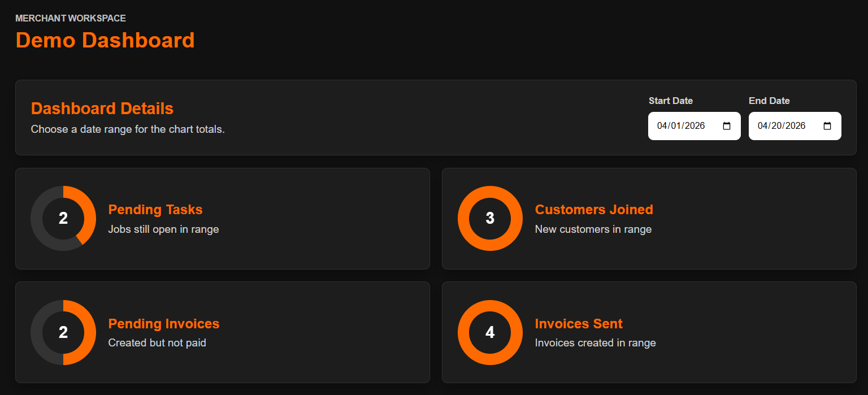Open the Dashboard Details section
Image resolution: width=868 pixels, height=395 pixels.
pos(102,108)
